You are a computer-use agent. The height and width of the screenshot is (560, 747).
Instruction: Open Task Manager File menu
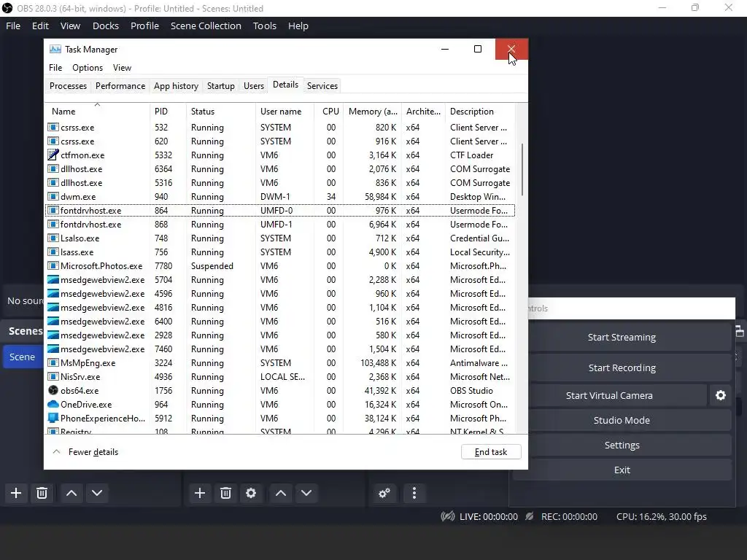[x=55, y=68]
